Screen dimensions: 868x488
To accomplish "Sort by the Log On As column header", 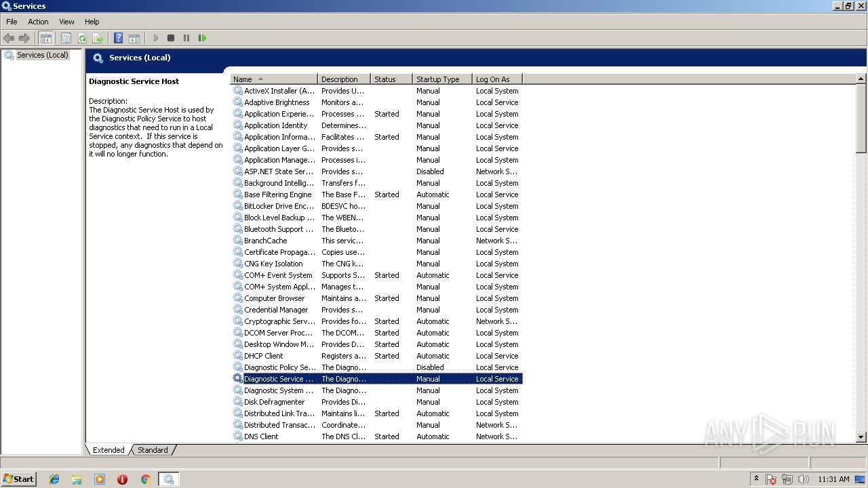I will (x=497, y=79).
